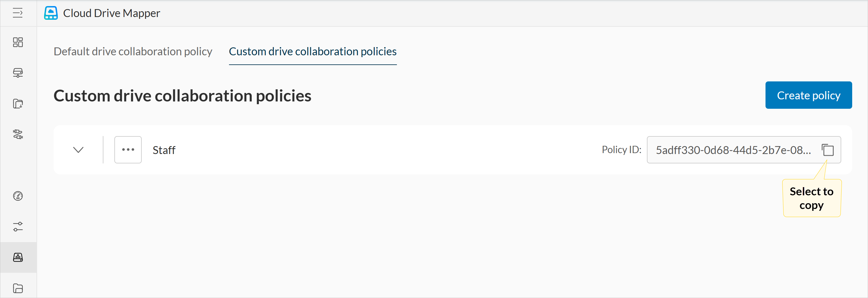Select the folder download sidebar icon

click(18, 104)
